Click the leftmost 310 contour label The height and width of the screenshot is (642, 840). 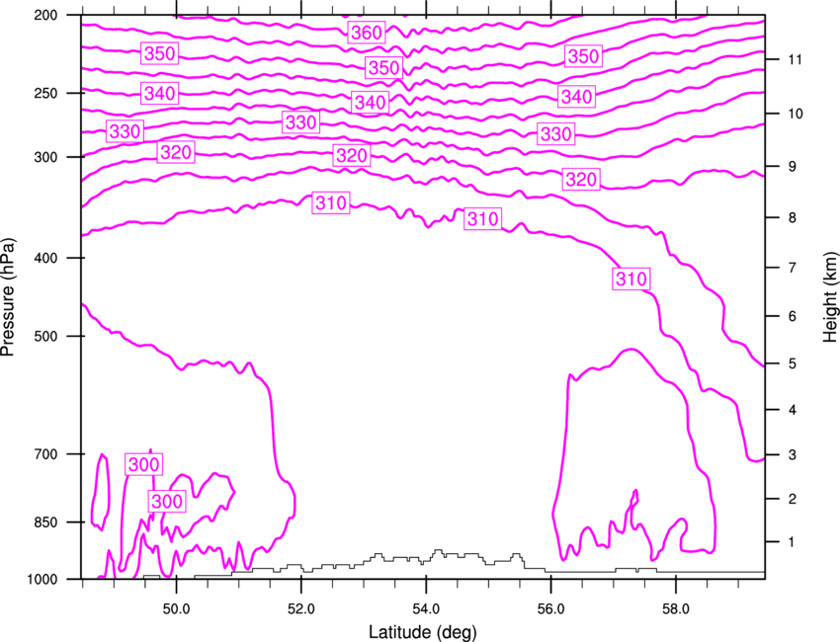tap(331, 202)
